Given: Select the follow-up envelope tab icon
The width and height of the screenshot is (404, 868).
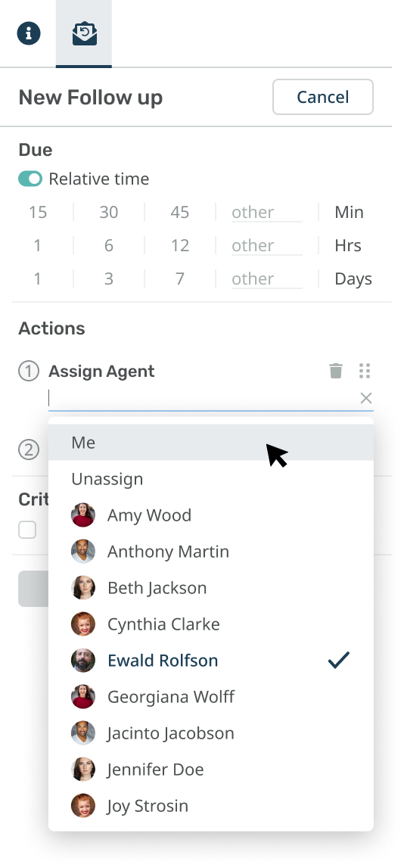Looking at the screenshot, I should coord(85,34).
